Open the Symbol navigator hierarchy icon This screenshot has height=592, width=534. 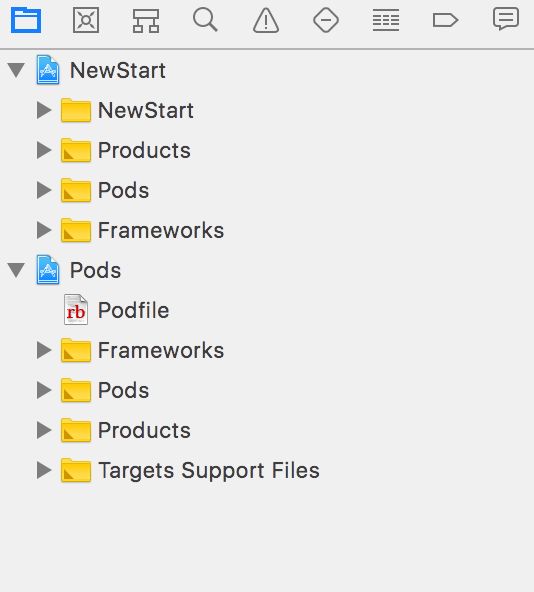(x=146, y=20)
